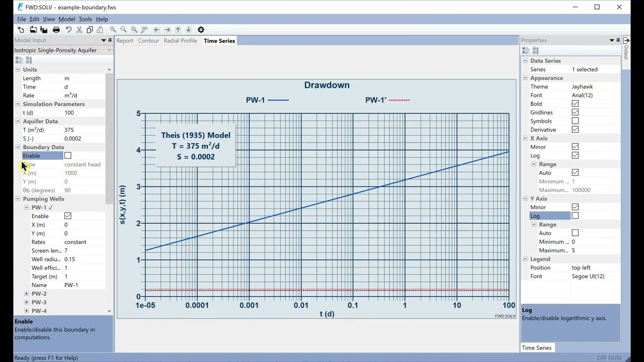
Task: Collapse the Boundary Data section
Action: coord(18,147)
